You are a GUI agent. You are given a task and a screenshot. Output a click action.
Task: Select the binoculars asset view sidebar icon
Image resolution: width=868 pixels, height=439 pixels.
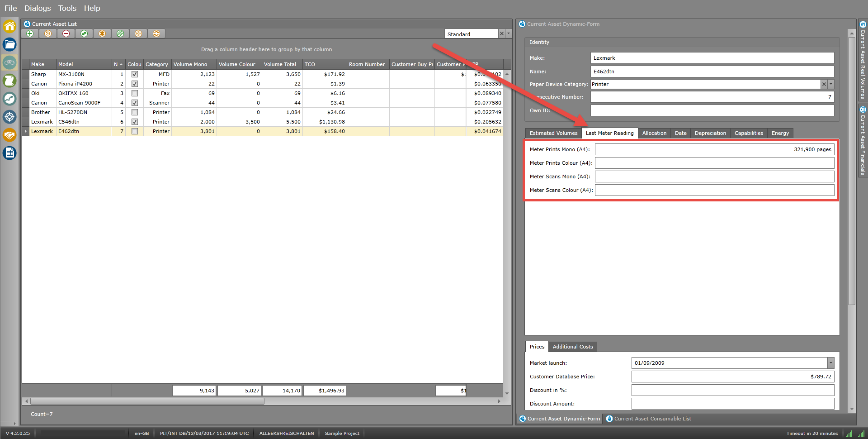(9, 62)
